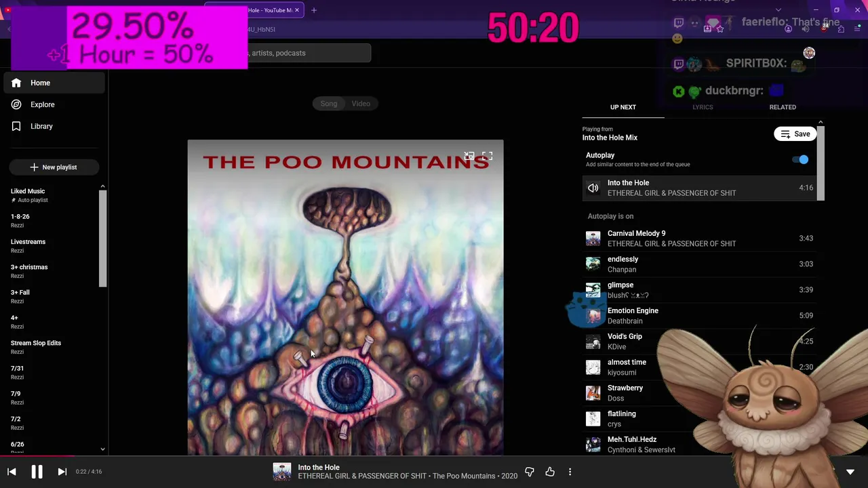Open new browser tab plus button
868x488 pixels.
pos(314,10)
